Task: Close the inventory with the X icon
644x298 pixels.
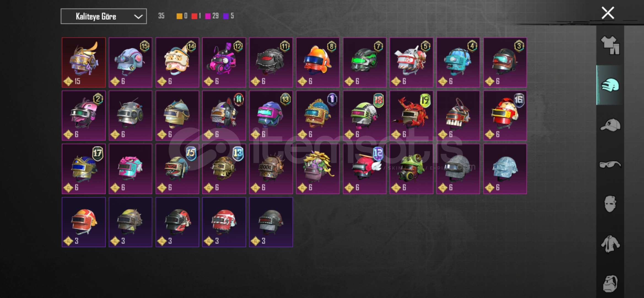Action: point(608,13)
